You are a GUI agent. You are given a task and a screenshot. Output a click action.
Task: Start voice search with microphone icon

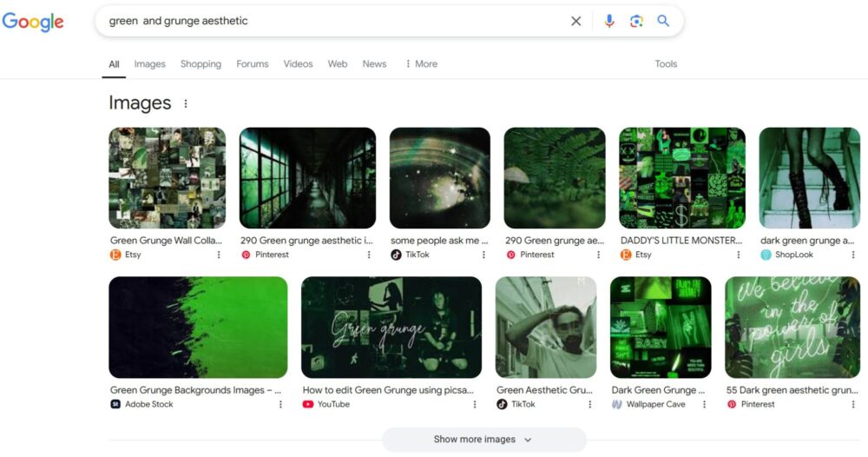(x=609, y=21)
